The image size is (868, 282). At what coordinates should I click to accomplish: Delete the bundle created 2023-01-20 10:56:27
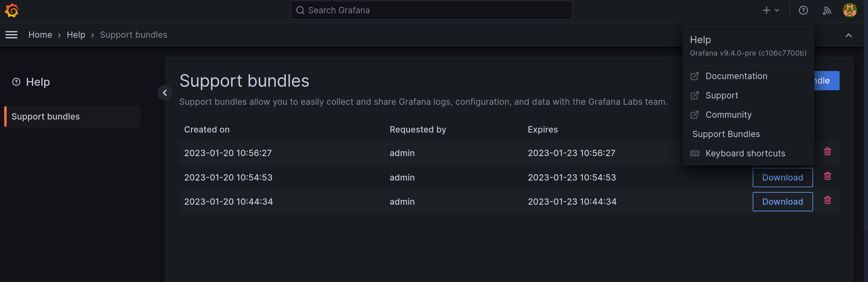[828, 151]
